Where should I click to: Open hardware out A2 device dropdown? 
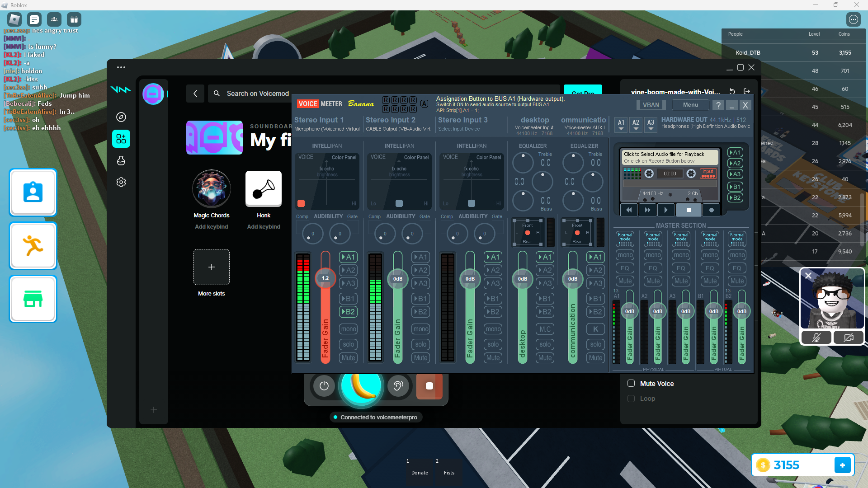(636, 125)
